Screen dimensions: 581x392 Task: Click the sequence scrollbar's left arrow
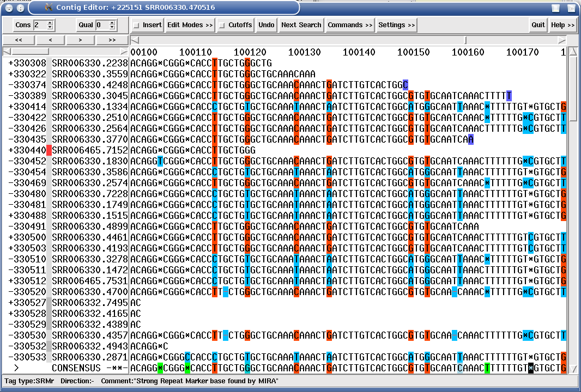(x=135, y=40)
